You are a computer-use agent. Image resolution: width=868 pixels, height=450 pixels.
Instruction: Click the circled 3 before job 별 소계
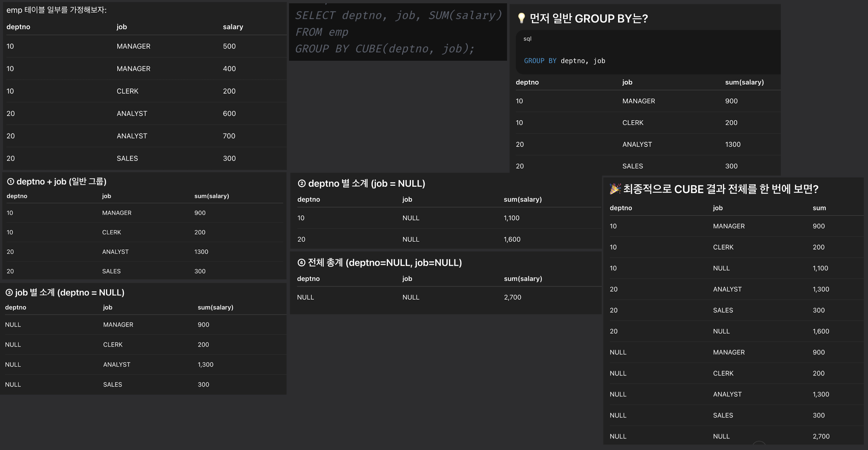(9, 292)
